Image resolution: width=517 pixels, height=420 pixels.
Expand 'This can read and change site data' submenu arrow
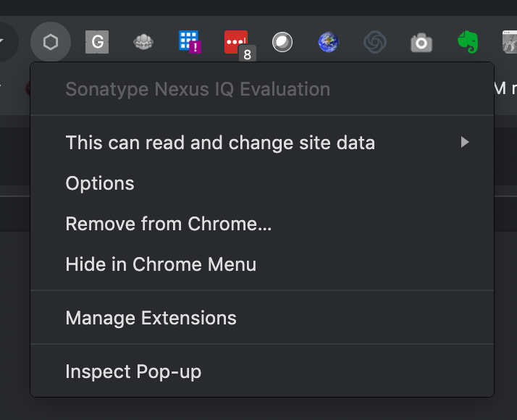click(x=465, y=143)
